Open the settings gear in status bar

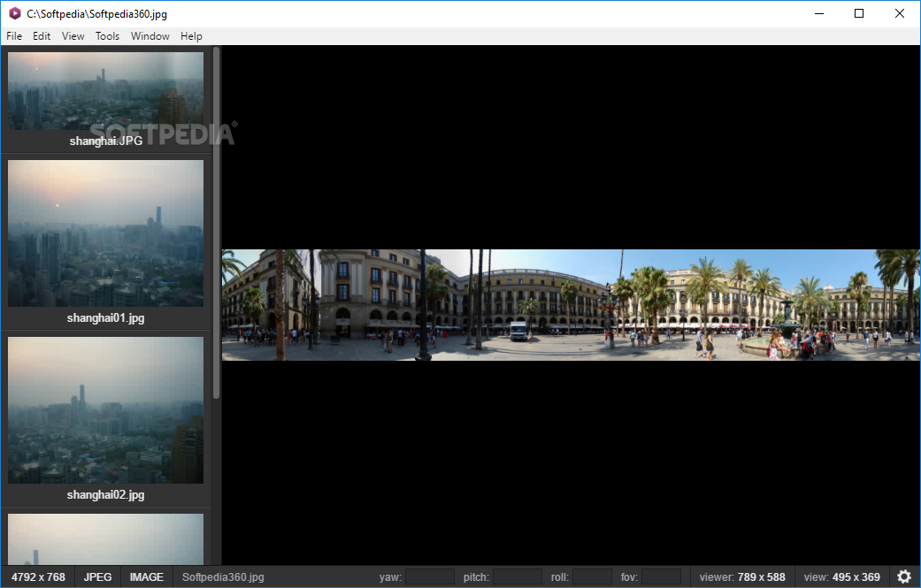904,577
